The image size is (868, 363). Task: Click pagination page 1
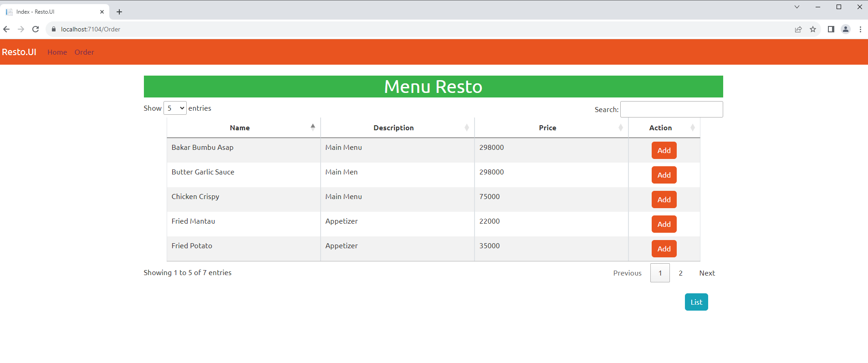660,273
